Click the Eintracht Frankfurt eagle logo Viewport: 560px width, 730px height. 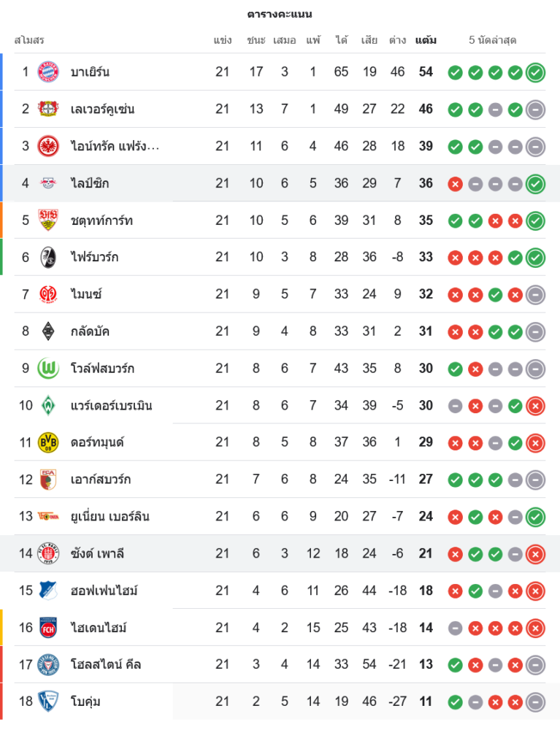[x=47, y=146]
